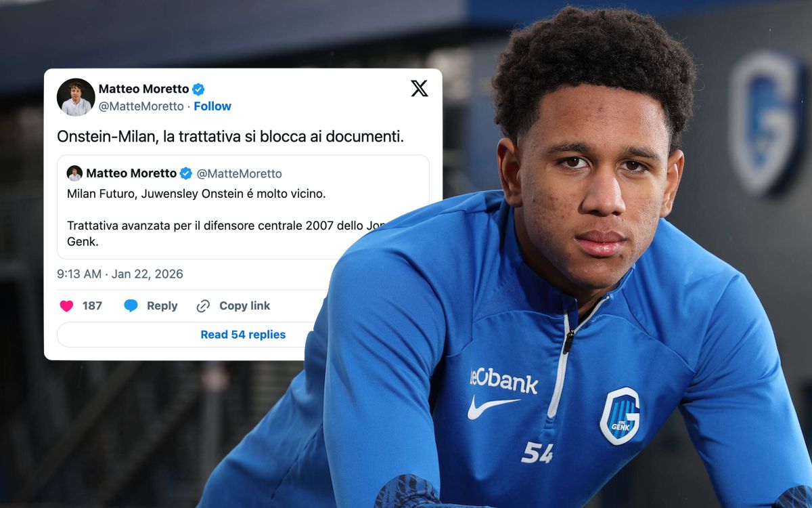Open the top @MatteMoretto handle link
The width and height of the screenshot is (812, 508).
coord(141,106)
